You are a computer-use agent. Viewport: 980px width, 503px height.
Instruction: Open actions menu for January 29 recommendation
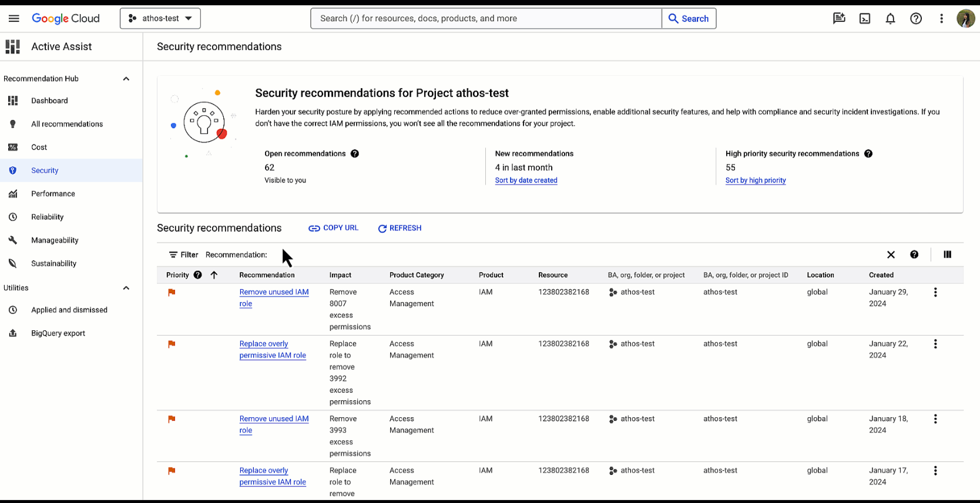(935, 292)
